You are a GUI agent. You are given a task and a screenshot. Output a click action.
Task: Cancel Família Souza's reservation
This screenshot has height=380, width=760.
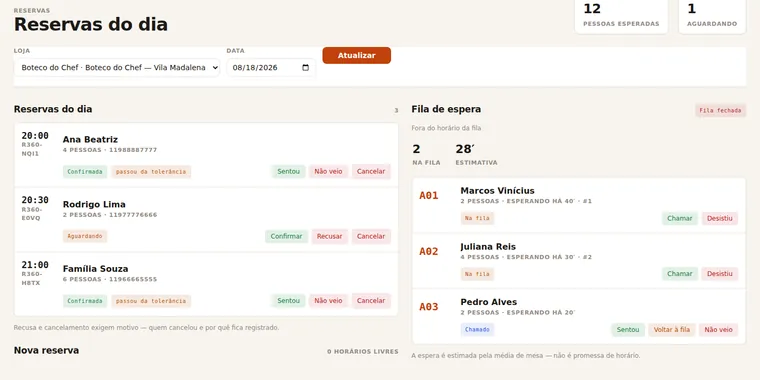pos(371,301)
